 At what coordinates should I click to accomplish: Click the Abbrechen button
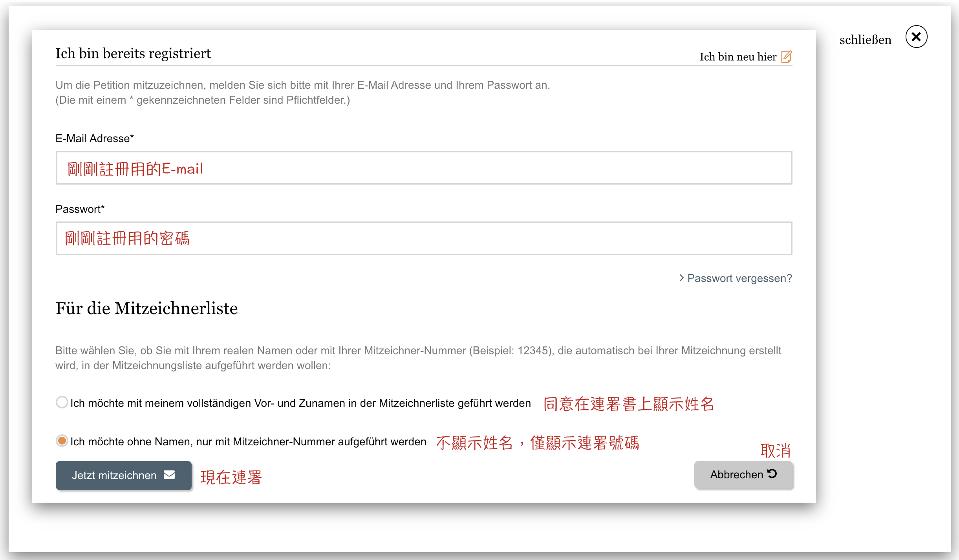point(743,474)
